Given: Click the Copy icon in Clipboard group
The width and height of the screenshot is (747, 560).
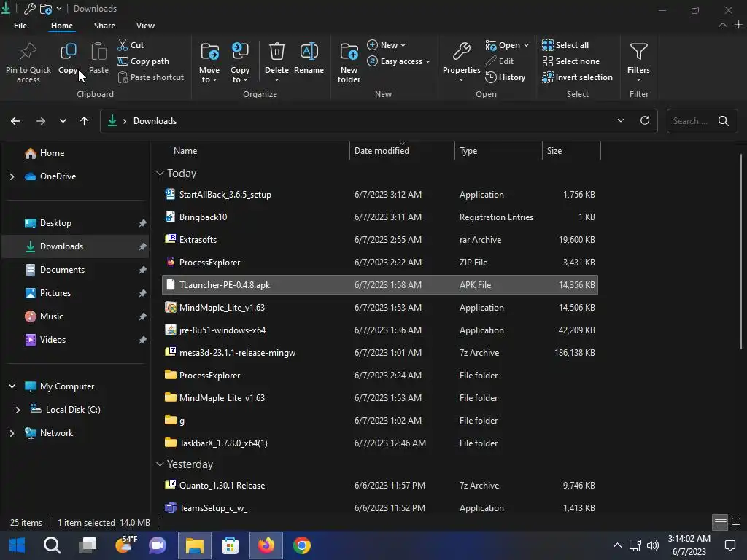Looking at the screenshot, I should click(x=68, y=52).
